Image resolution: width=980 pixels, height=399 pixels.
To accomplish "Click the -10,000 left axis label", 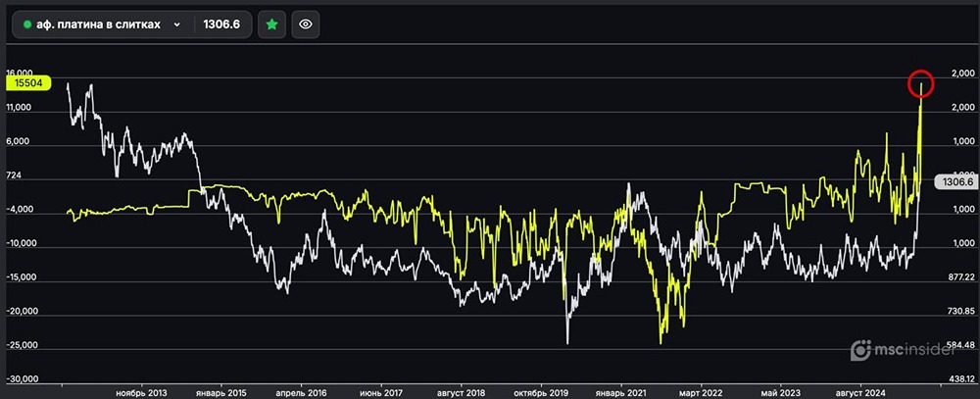I will click(x=20, y=244).
